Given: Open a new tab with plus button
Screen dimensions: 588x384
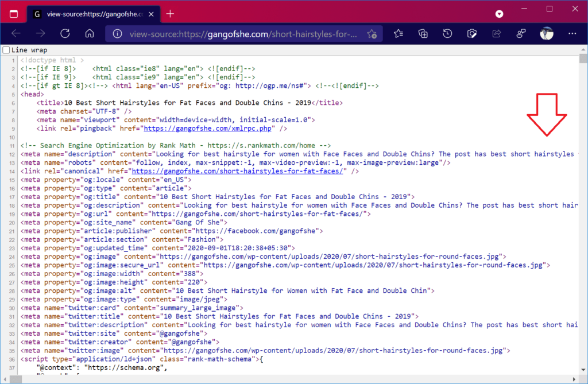Looking at the screenshot, I should [170, 14].
